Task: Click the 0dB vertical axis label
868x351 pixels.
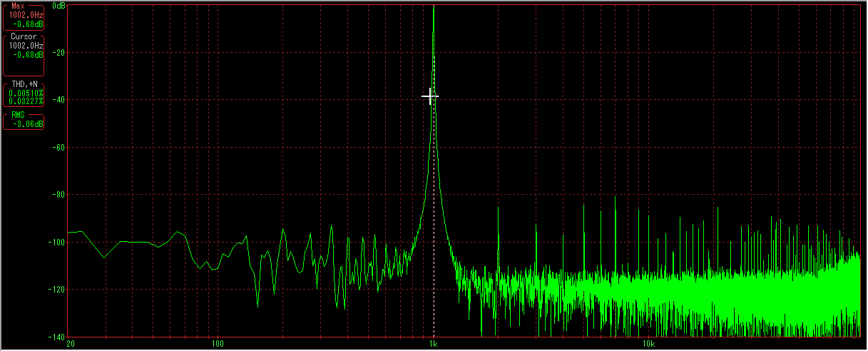Action: click(59, 5)
